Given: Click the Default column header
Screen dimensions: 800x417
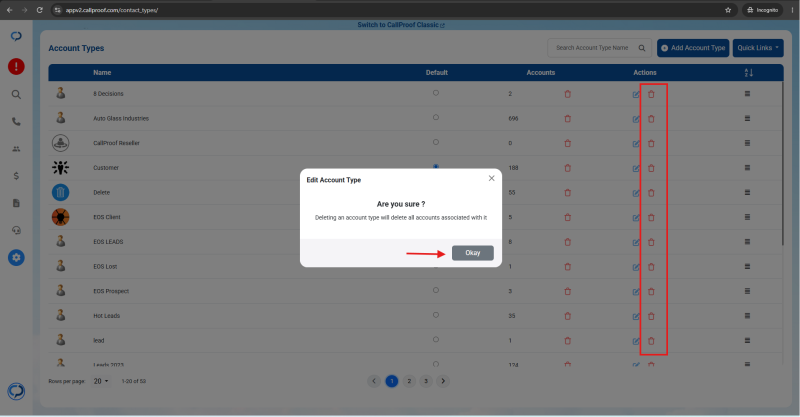Looking at the screenshot, I should (437, 72).
